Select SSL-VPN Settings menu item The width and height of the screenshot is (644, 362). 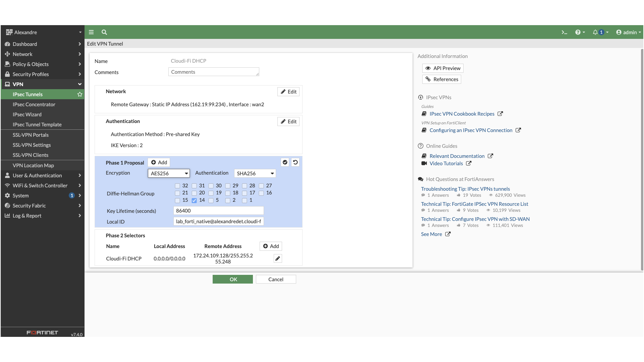tap(32, 145)
